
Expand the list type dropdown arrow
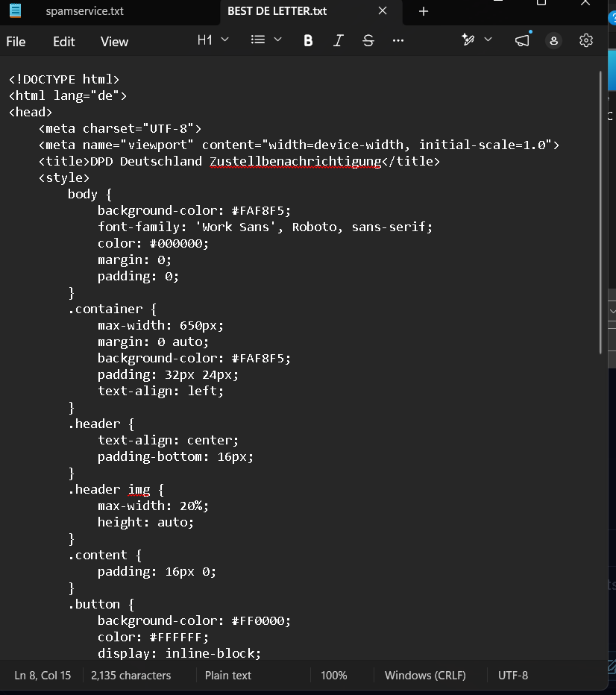(x=278, y=40)
